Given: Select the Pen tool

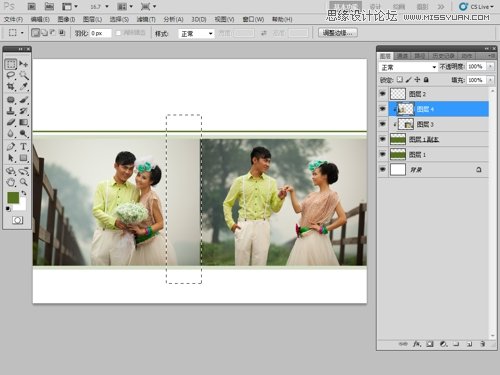Looking at the screenshot, I should coord(11,147).
